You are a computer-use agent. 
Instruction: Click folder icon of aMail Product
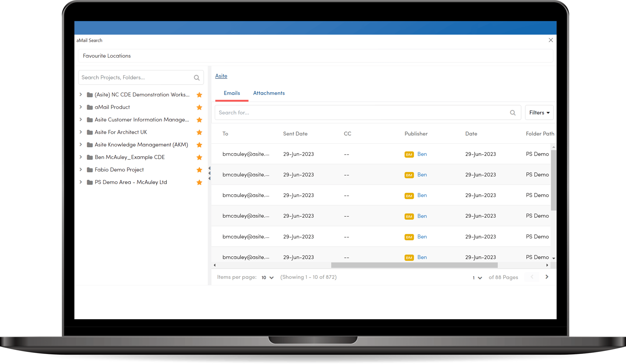pyautogui.click(x=90, y=107)
